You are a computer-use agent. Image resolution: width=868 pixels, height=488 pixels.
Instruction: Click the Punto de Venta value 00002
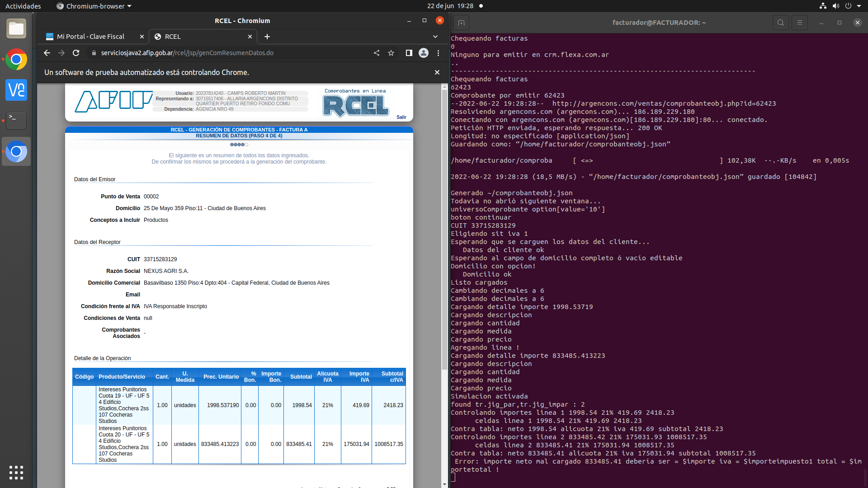point(151,197)
